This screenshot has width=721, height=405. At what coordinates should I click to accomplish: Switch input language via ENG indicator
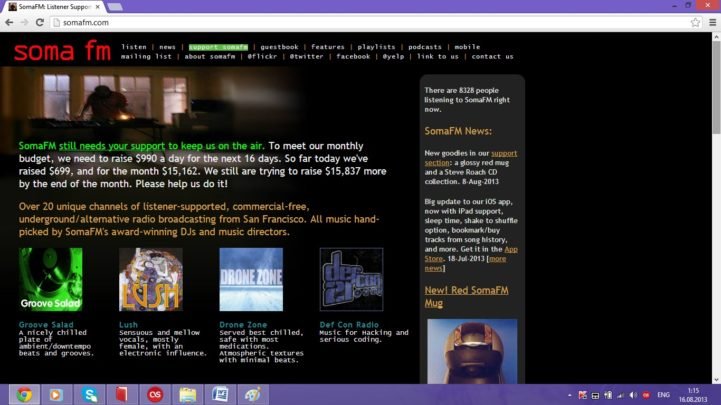(x=664, y=395)
